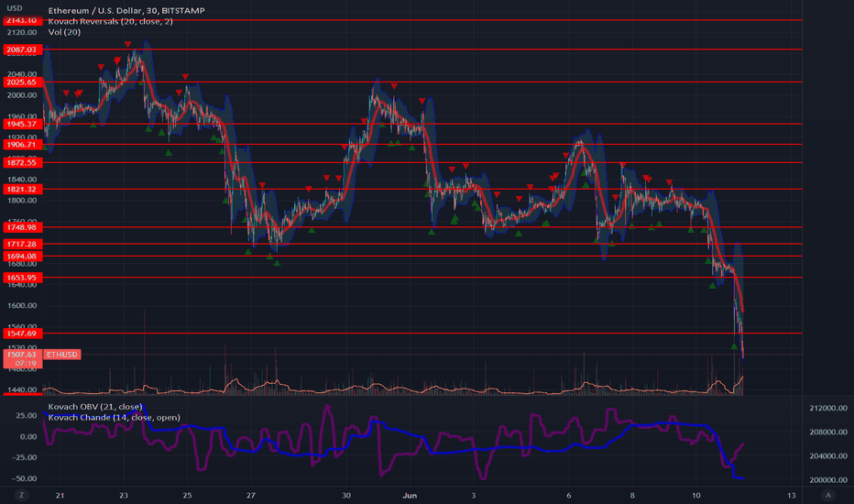Select the Kovach OBV indicator legend

[95, 407]
